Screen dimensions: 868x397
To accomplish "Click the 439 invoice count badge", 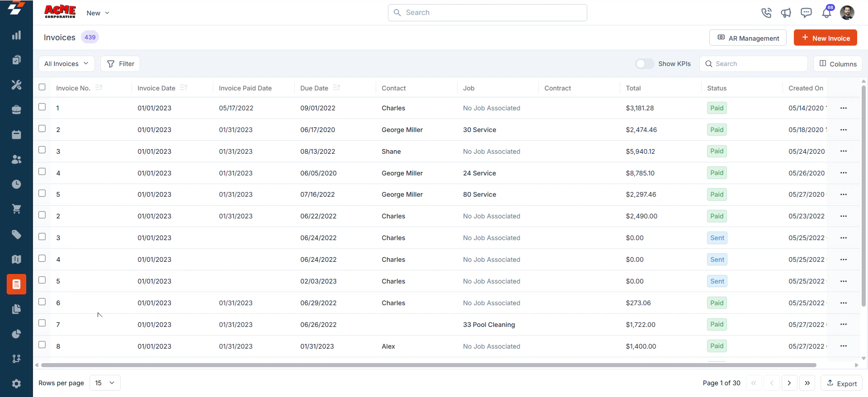I will coord(90,37).
